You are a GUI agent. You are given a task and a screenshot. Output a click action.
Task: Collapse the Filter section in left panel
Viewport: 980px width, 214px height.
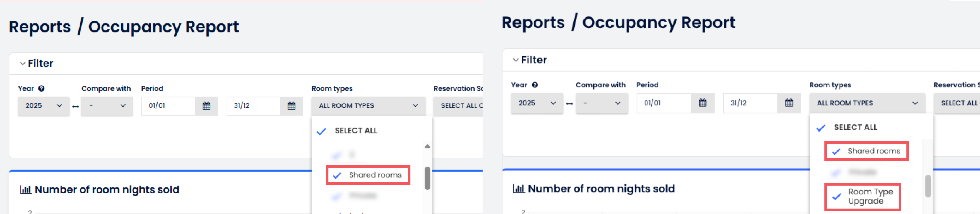[23, 63]
